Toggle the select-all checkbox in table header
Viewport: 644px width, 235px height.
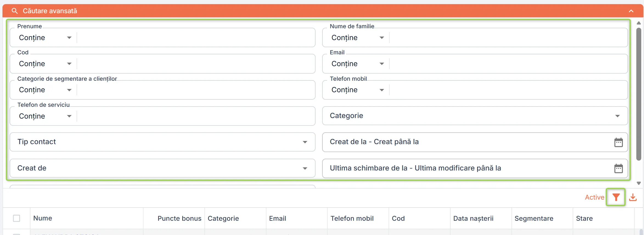(16, 218)
